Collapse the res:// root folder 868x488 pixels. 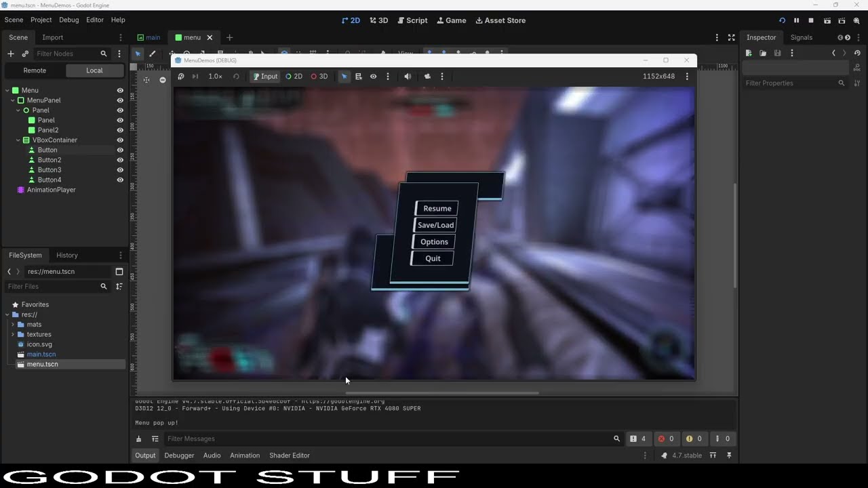7,314
